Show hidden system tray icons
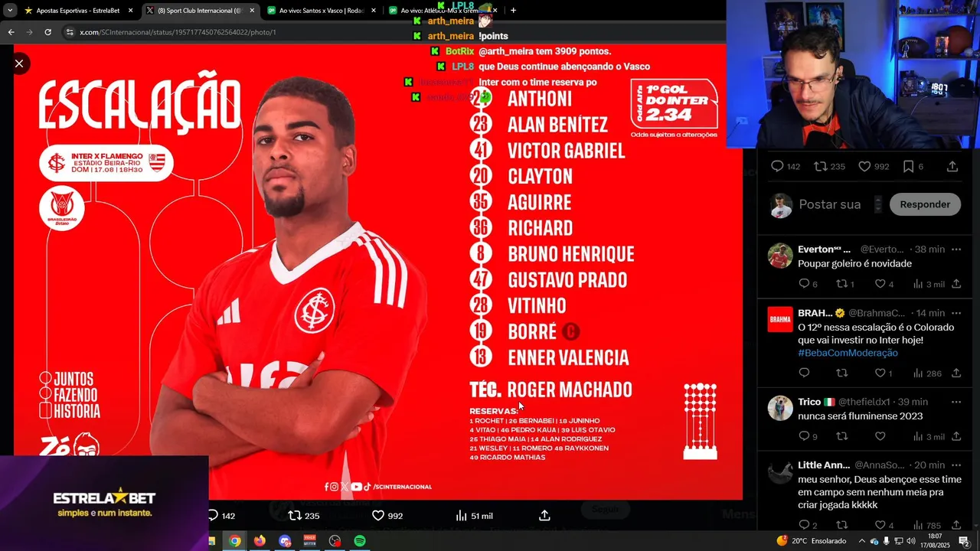980x551 pixels. 862,541
